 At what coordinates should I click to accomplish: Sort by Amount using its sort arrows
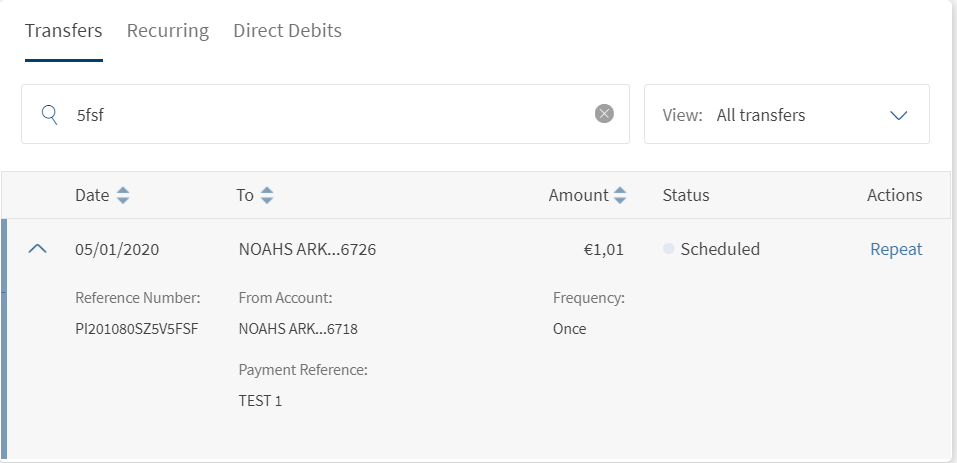click(620, 196)
